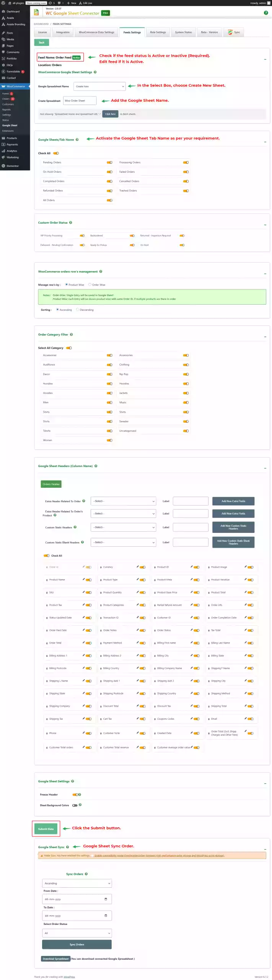
Task: Switch to the License tab
Action: click(42, 32)
